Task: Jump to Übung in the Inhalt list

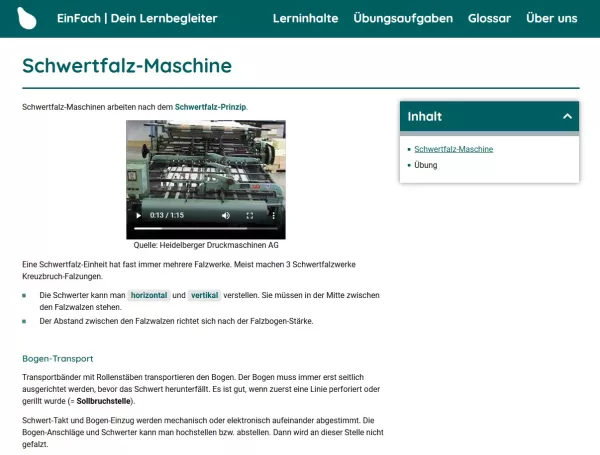Action: pos(426,165)
